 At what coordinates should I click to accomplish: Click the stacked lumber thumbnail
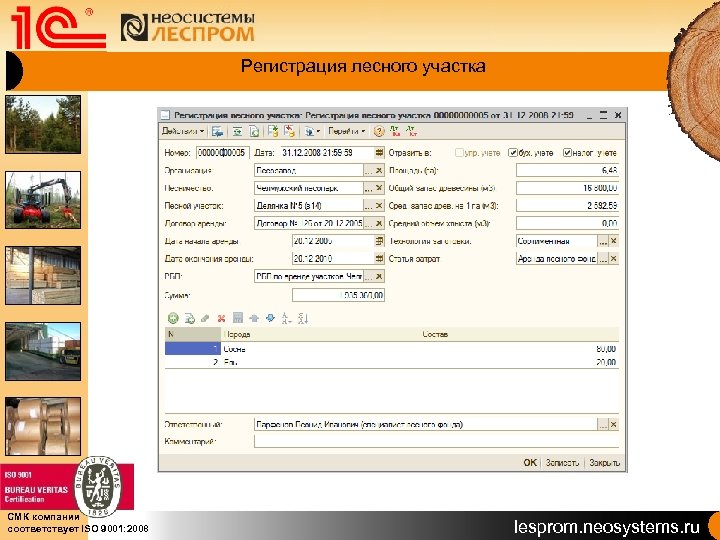point(43,276)
